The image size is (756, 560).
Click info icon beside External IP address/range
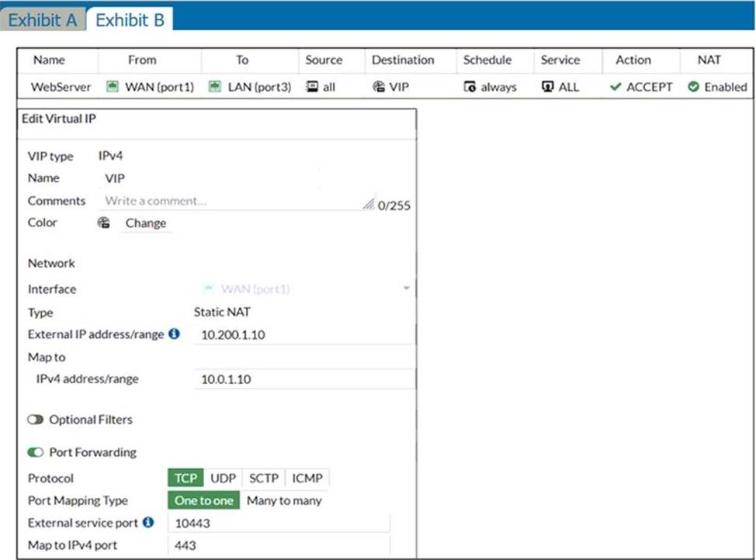(x=174, y=334)
